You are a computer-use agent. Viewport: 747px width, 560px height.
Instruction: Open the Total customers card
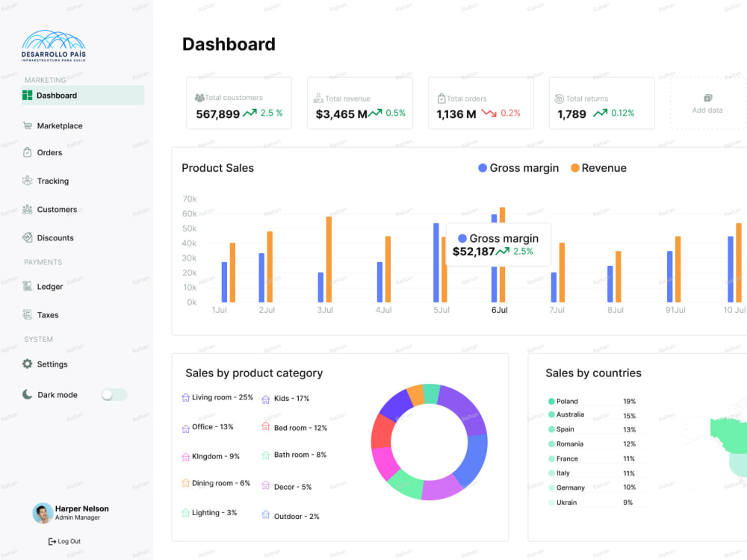[x=239, y=103]
